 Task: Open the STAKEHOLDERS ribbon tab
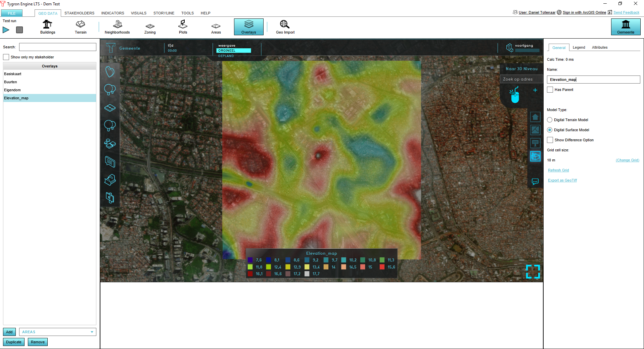[79, 13]
